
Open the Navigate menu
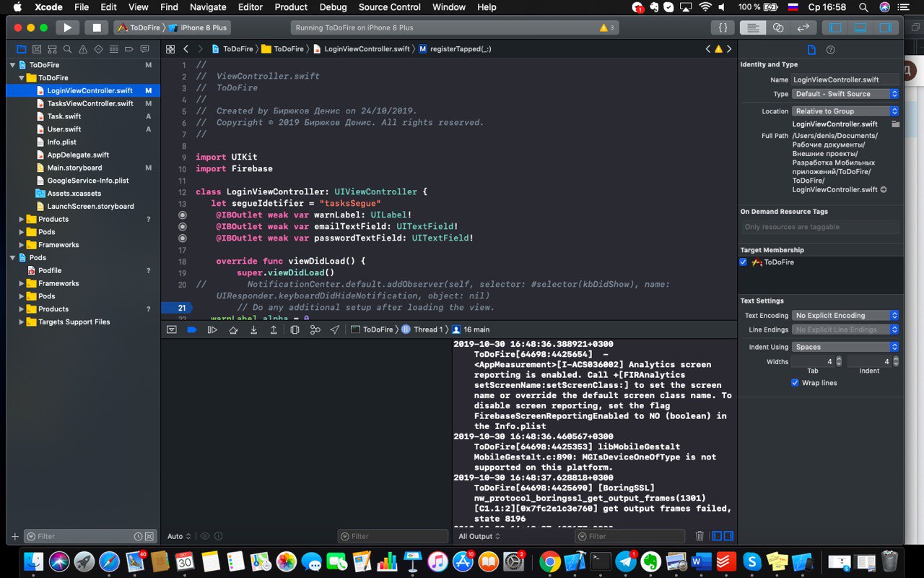coord(208,7)
